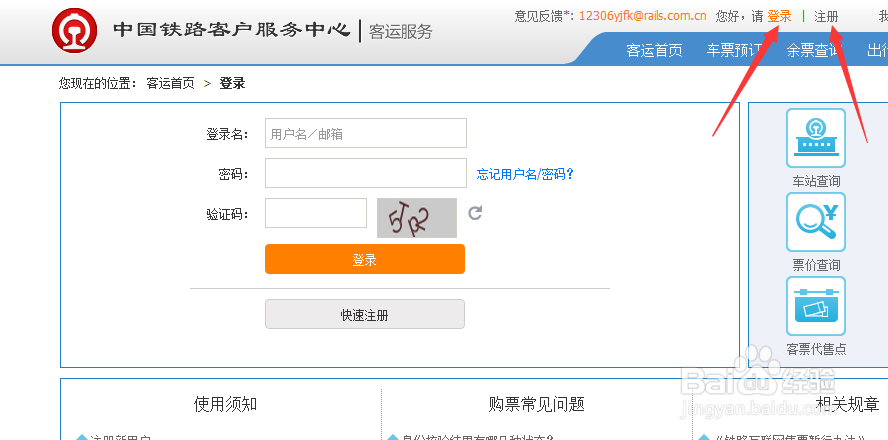888x440 pixels.
Task: Open the 客票代售点 ticket agency icon
Action: [x=815, y=306]
